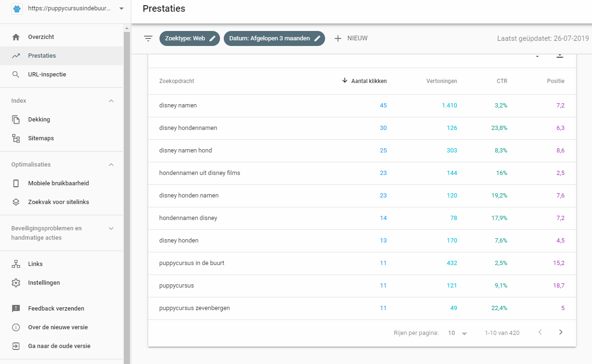Click the Dekking pages icon
Image resolution: width=592 pixels, height=364 pixels.
(x=16, y=120)
